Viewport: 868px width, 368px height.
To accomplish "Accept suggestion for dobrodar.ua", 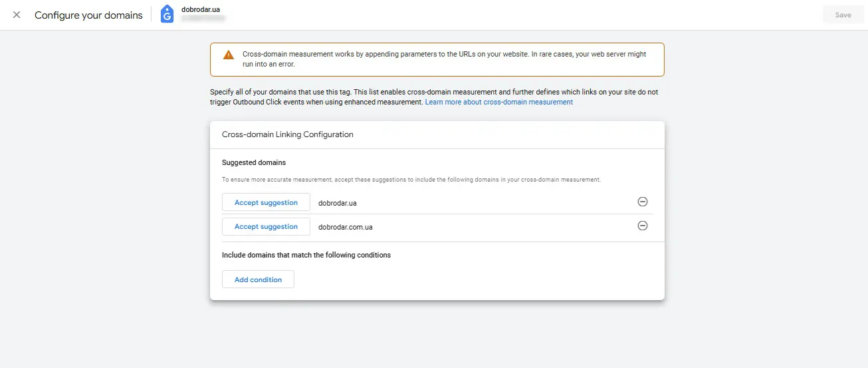I will pyautogui.click(x=266, y=202).
